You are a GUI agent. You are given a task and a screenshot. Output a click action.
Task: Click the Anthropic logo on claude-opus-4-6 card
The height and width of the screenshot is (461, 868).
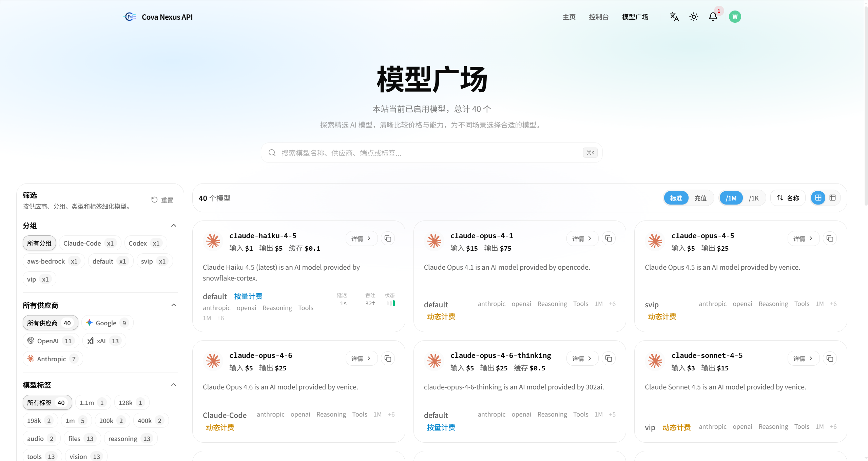coord(213,361)
